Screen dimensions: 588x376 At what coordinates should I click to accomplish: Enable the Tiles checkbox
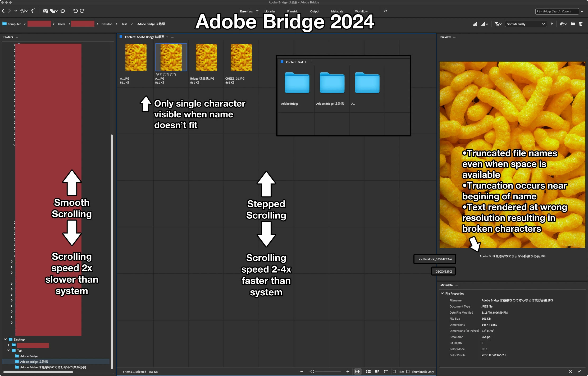[394, 372]
